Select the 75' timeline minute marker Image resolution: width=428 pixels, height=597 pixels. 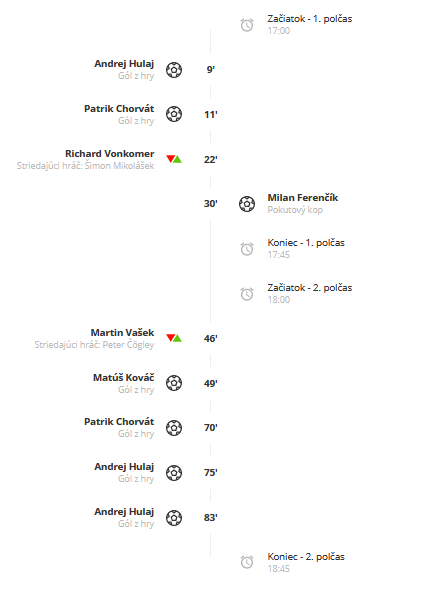[211, 472]
